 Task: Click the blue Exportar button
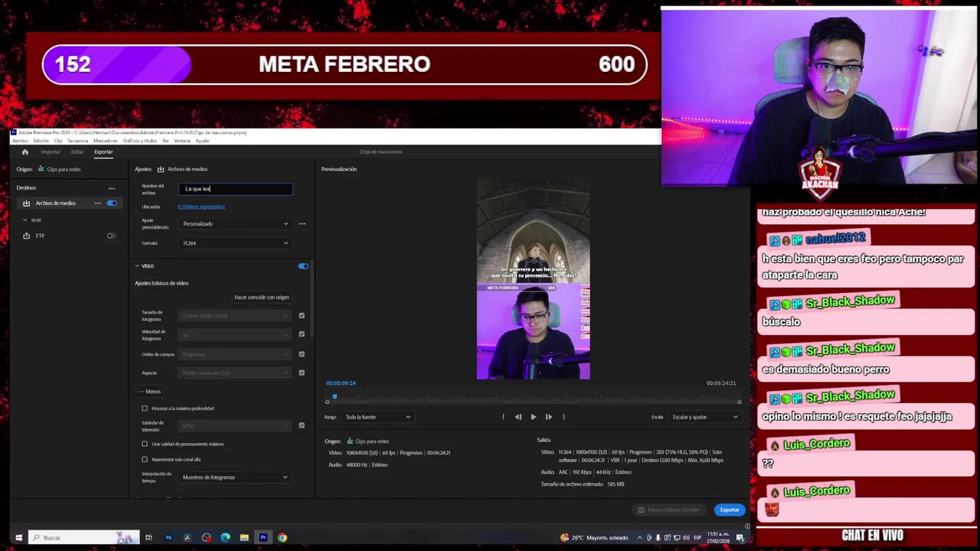tap(730, 510)
